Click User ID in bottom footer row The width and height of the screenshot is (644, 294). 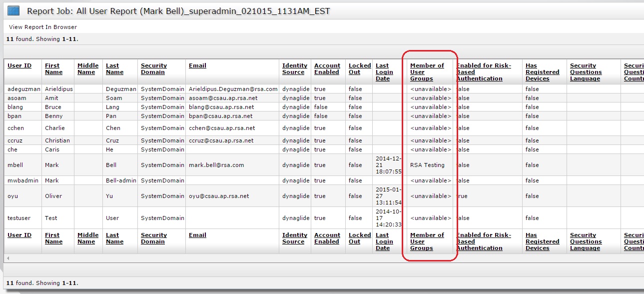19,235
